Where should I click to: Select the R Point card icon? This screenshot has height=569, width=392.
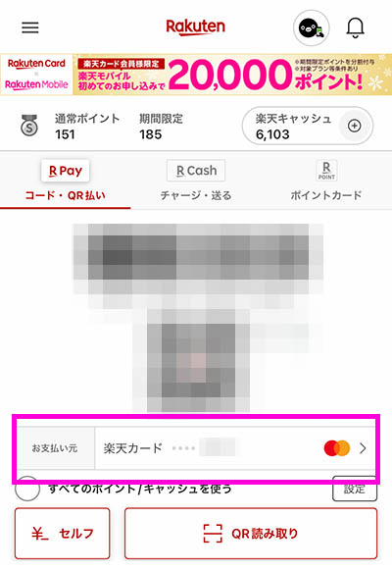tap(326, 171)
